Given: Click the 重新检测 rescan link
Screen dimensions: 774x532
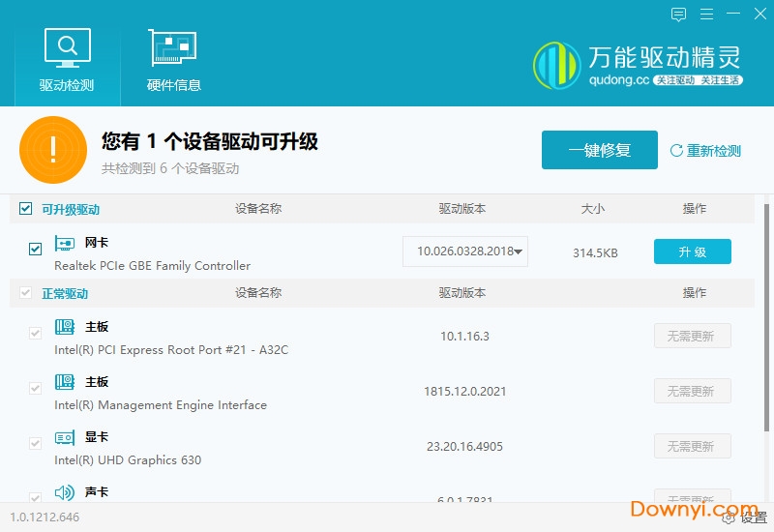Looking at the screenshot, I should click(705, 151).
